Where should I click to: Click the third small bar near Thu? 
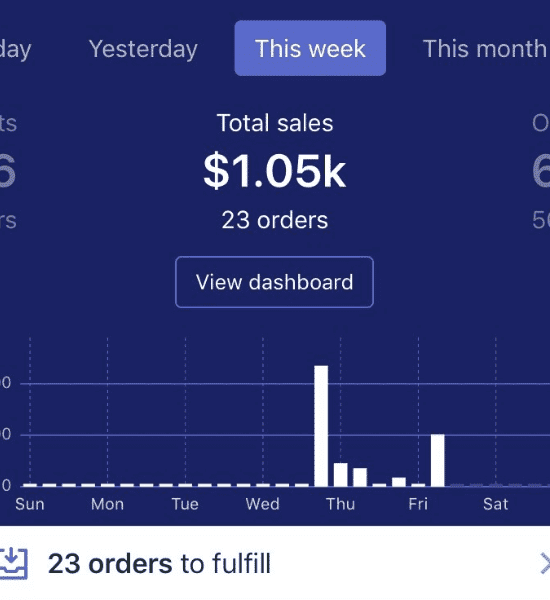[x=360, y=477]
